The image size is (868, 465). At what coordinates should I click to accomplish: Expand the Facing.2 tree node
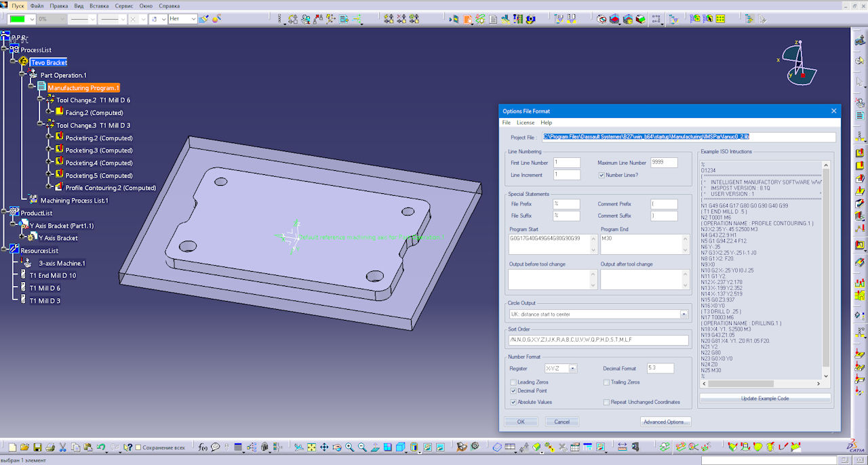click(50, 113)
